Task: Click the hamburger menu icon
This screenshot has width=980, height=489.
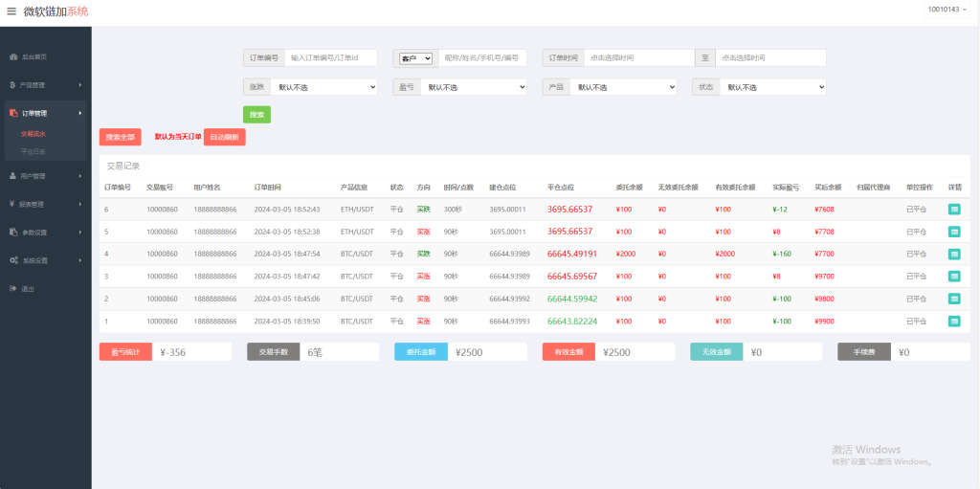Action: pyautogui.click(x=11, y=11)
